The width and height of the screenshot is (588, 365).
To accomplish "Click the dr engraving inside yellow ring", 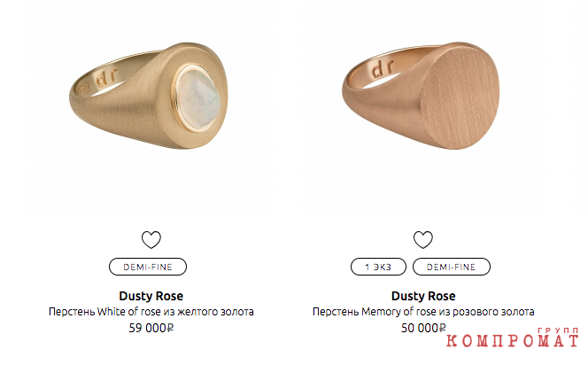I will coord(107,78).
